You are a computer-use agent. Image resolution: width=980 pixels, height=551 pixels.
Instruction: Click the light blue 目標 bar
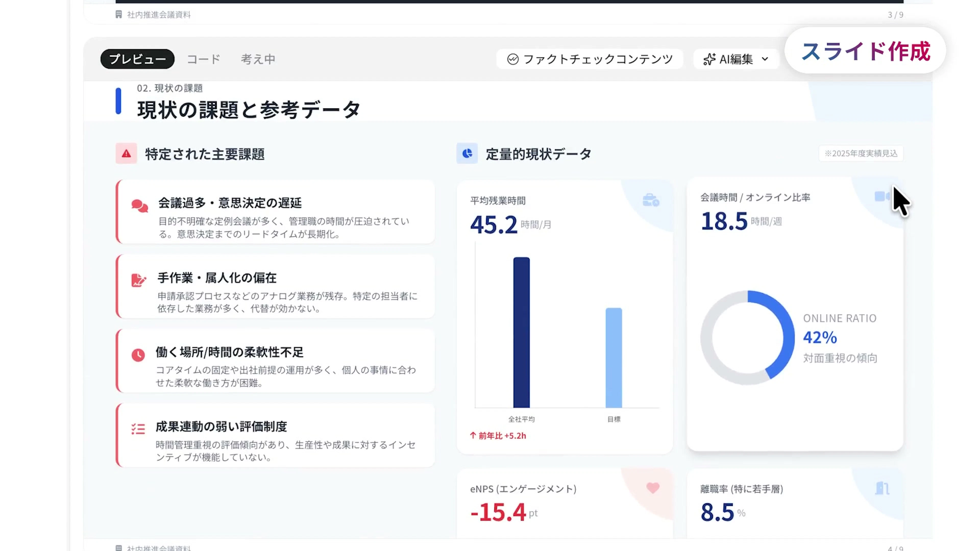tap(614, 357)
